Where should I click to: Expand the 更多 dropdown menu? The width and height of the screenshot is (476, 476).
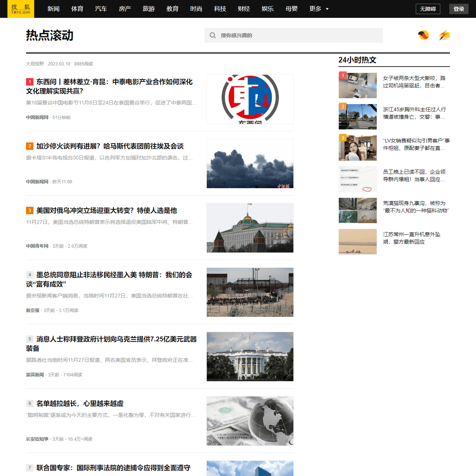(x=319, y=9)
